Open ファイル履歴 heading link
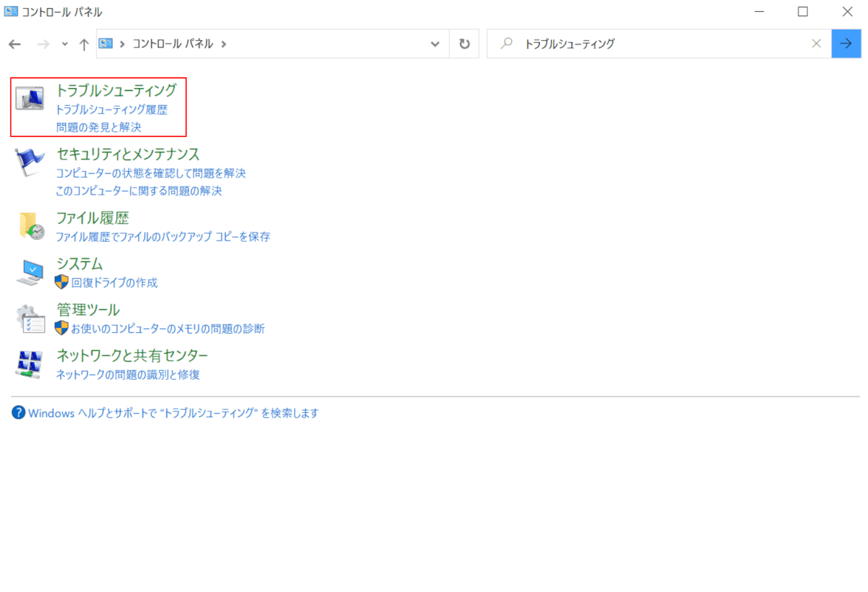The image size is (868, 592). (x=93, y=218)
